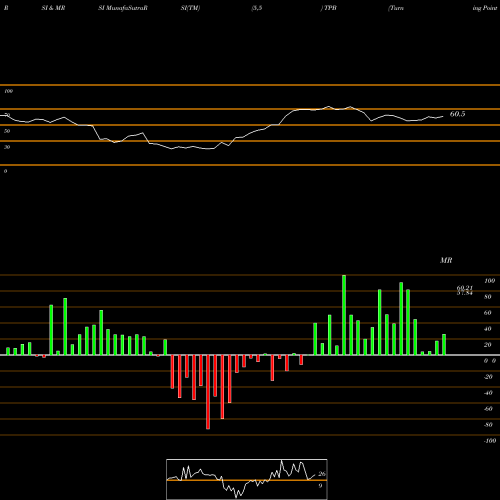Click the value 26 in mini chart
This screenshot has width=500, height=500.
[322, 474]
